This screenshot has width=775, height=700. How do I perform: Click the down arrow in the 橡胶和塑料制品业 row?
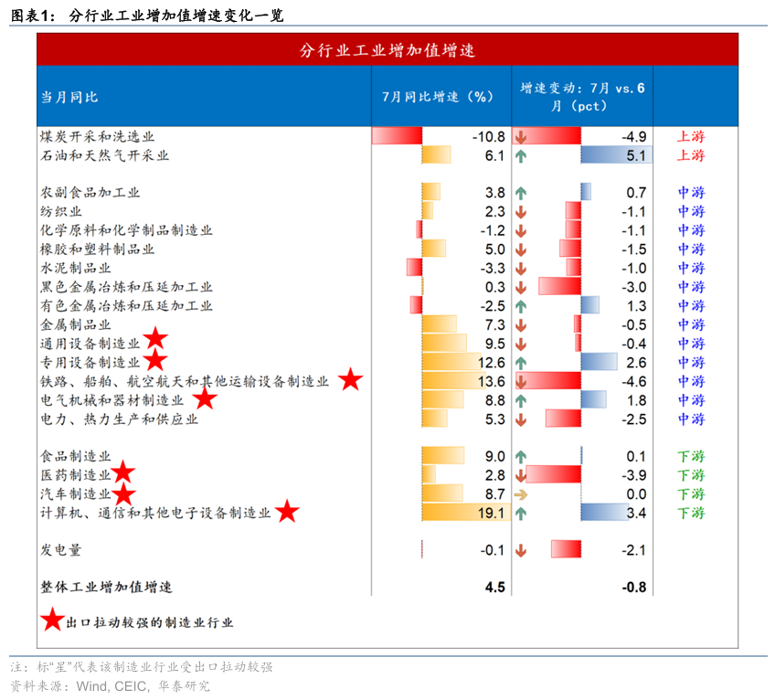tap(520, 249)
